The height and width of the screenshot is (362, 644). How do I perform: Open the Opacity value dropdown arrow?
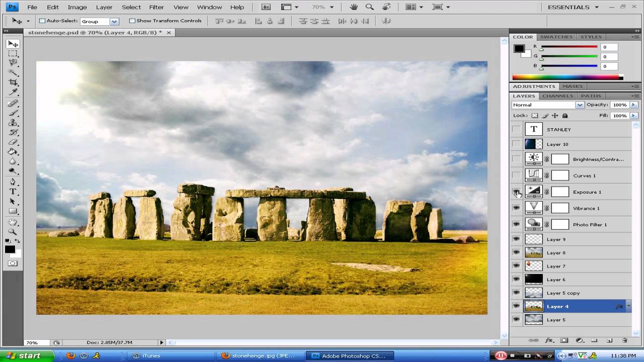633,105
